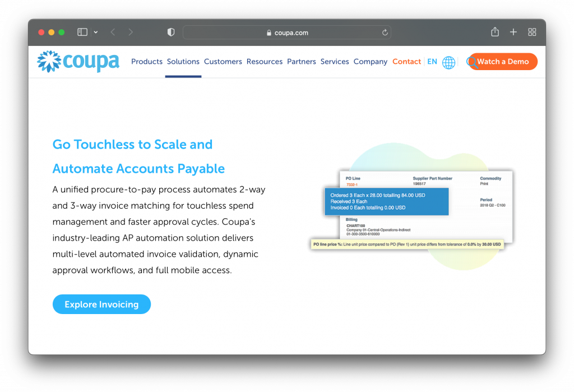The width and height of the screenshot is (574, 392).
Task: Click the Coupa logo
Action: 78,62
